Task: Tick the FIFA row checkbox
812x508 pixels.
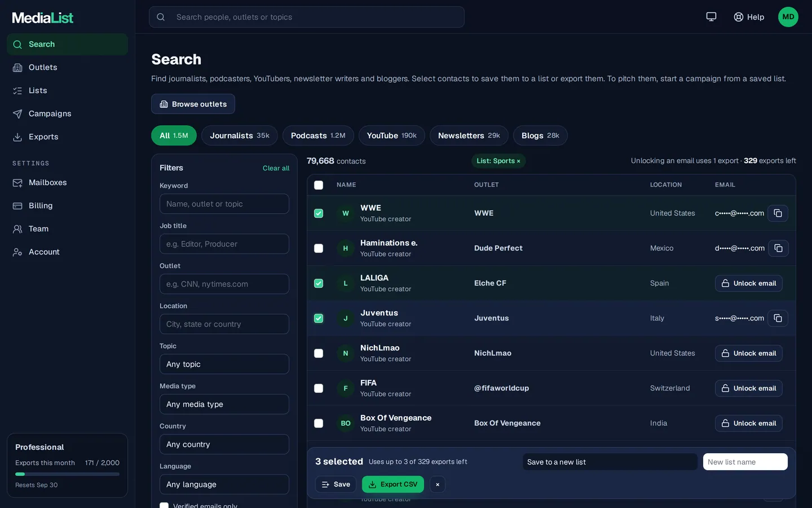Action: pos(319,388)
